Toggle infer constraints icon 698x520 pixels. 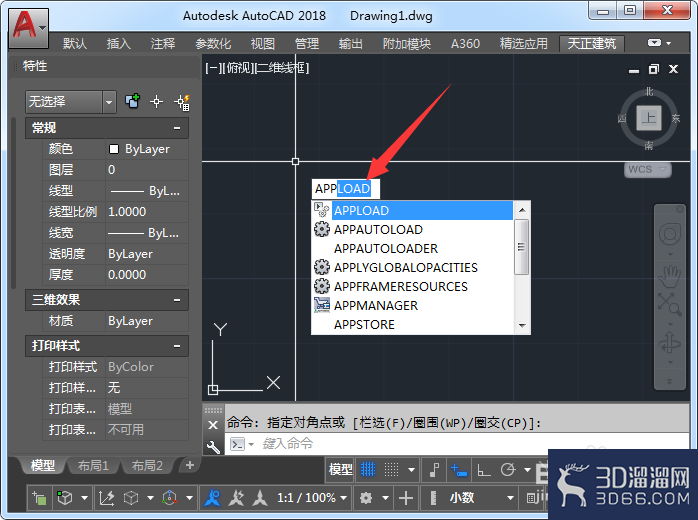point(434,470)
